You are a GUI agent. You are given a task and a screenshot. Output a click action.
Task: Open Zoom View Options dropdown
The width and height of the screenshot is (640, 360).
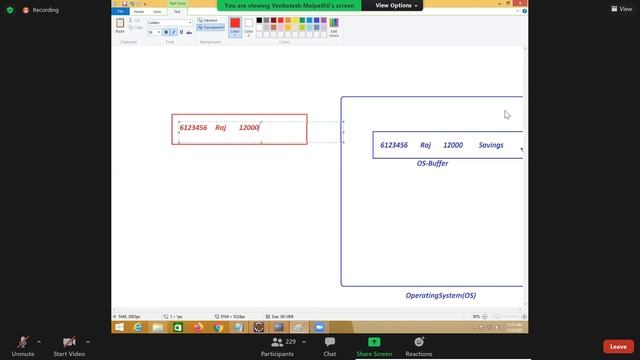coord(396,5)
